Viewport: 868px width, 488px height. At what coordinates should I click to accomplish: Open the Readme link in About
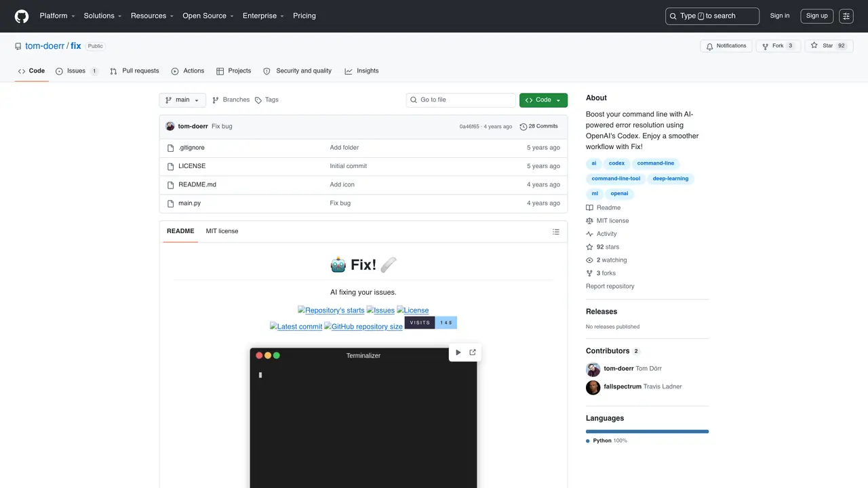click(x=603, y=208)
